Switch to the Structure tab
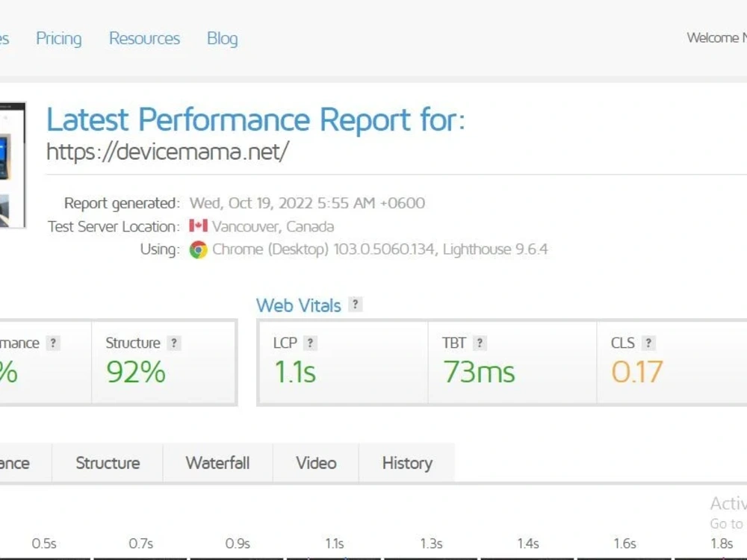This screenshot has width=747, height=560. click(x=108, y=463)
